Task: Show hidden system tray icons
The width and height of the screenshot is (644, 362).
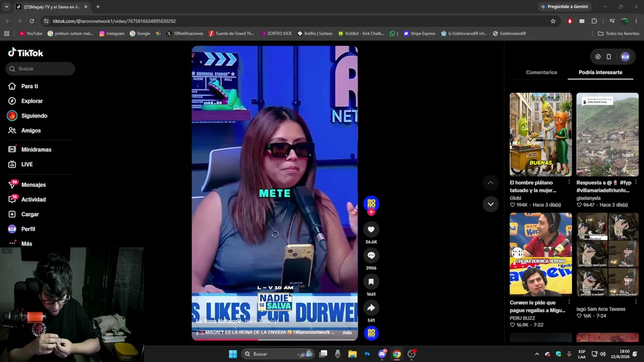Action: coord(536,354)
